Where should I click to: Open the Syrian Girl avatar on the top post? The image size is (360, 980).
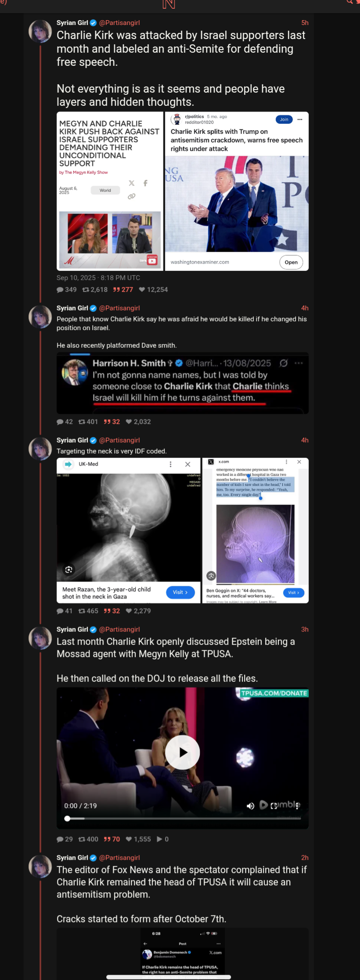point(40,31)
